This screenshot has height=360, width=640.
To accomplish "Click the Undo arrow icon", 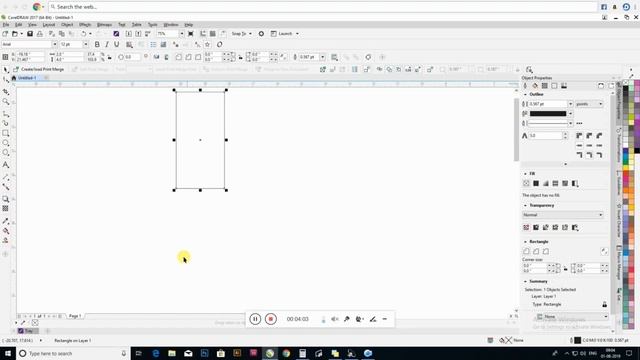I will (x=84, y=33).
